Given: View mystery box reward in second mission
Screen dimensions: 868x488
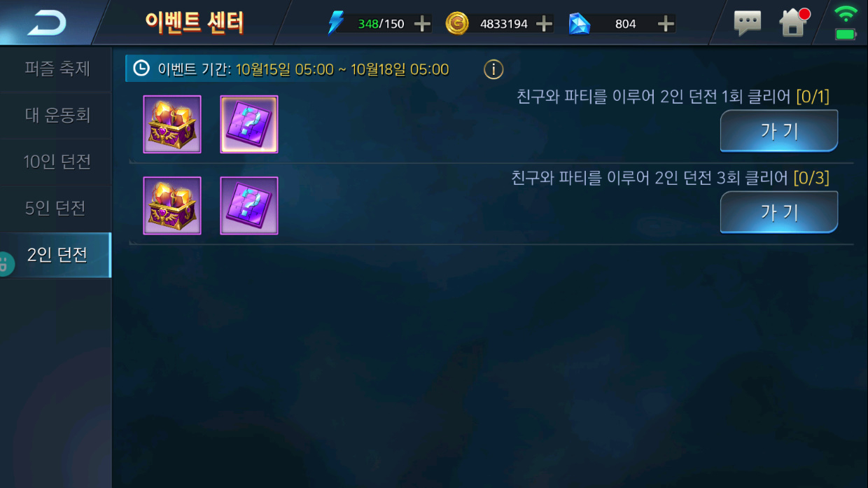Looking at the screenshot, I should point(249,206).
